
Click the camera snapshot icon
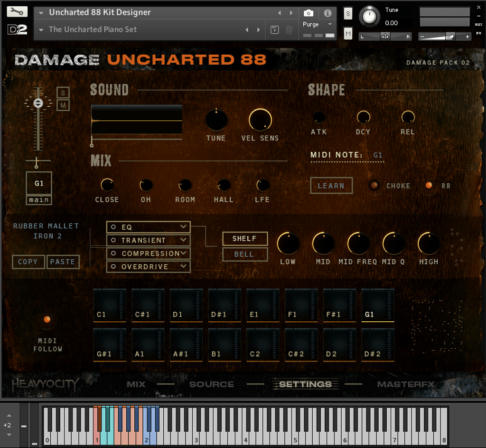pos(308,13)
